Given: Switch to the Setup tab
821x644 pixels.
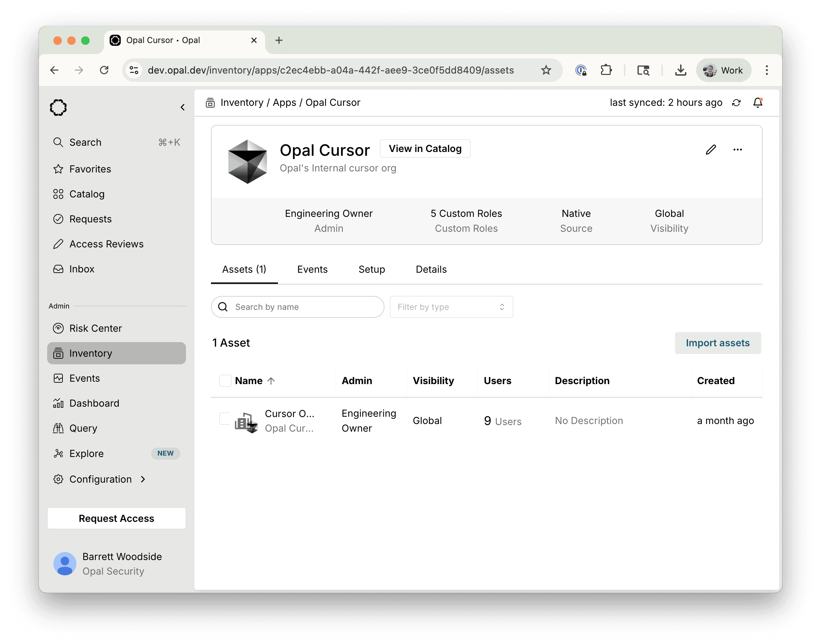Looking at the screenshot, I should point(372,269).
